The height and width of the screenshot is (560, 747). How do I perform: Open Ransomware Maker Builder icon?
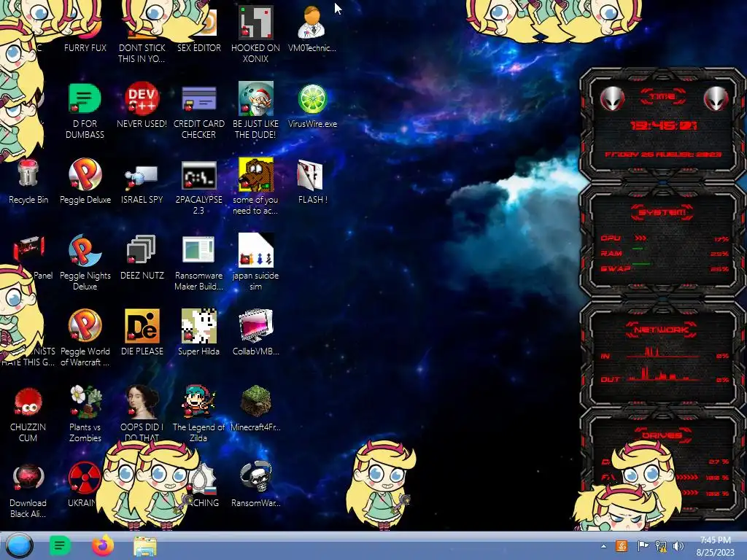point(198,249)
